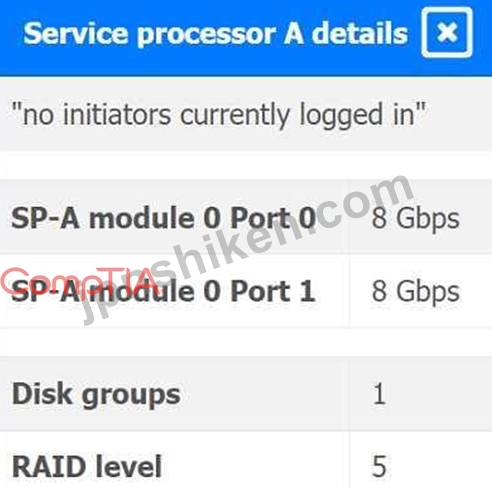Screen dimensions: 492x487
Task: Click the 8 Gbps value for Port 0
Action: click(416, 219)
